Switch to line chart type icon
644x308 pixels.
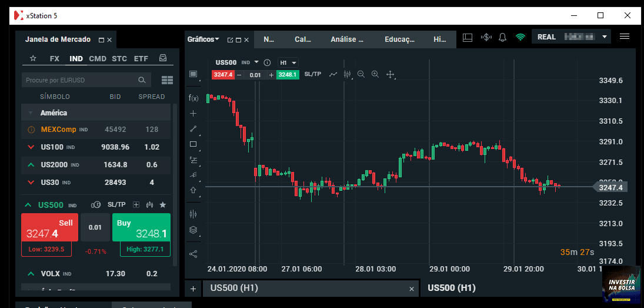click(333, 74)
